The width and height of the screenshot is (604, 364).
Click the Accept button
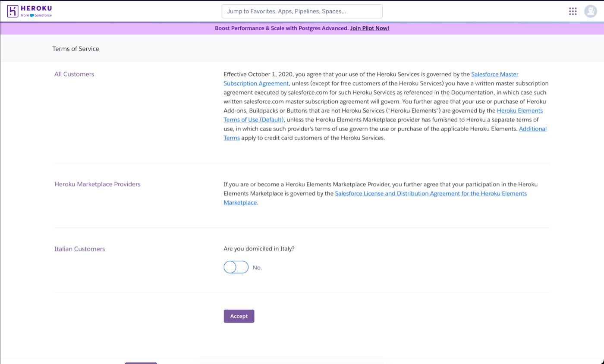(x=239, y=316)
